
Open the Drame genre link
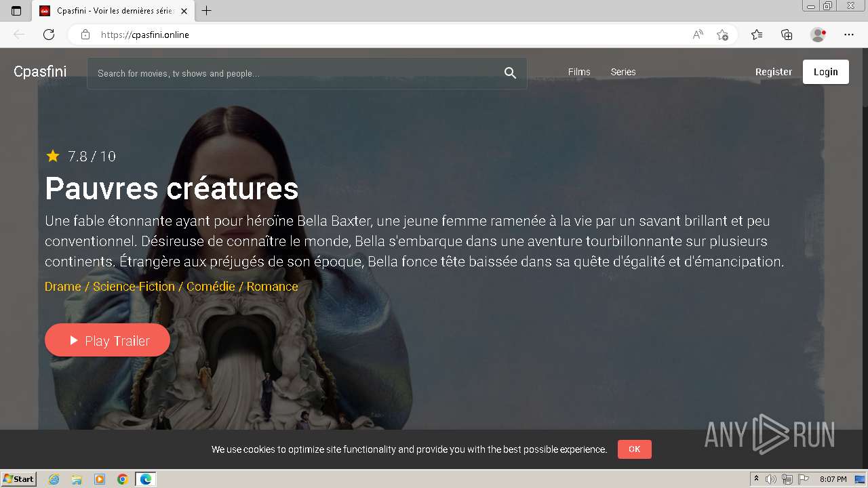pyautogui.click(x=62, y=287)
